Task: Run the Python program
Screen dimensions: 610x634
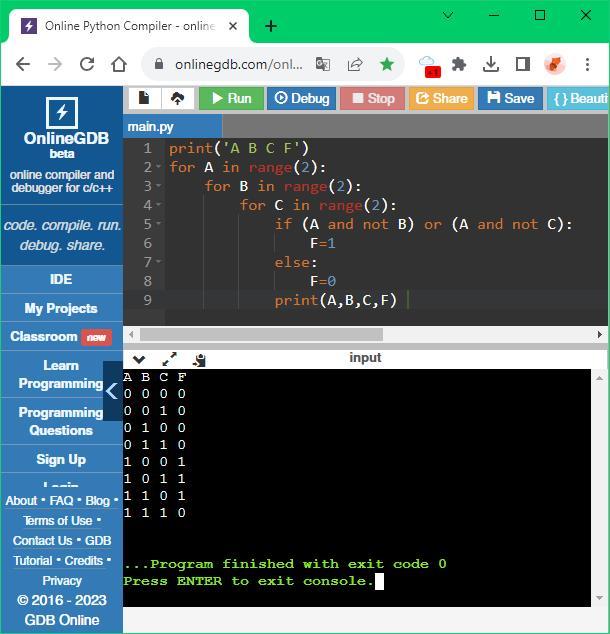Action: pyautogui.click(x=232, y=98)
